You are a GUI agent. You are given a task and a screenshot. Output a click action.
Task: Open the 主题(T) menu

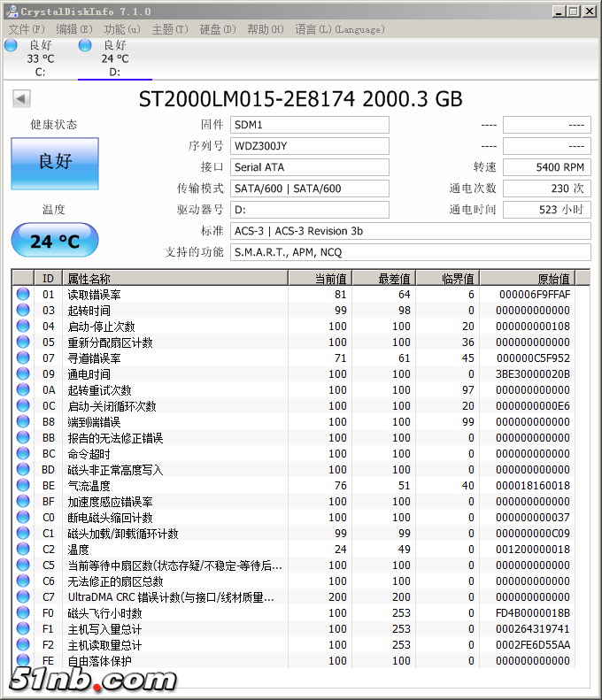[169, 29]
